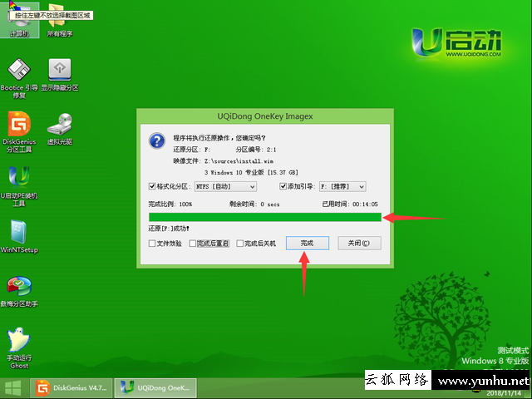
Task: Open the 计算机 desktop icon
Action: (19, 21)
